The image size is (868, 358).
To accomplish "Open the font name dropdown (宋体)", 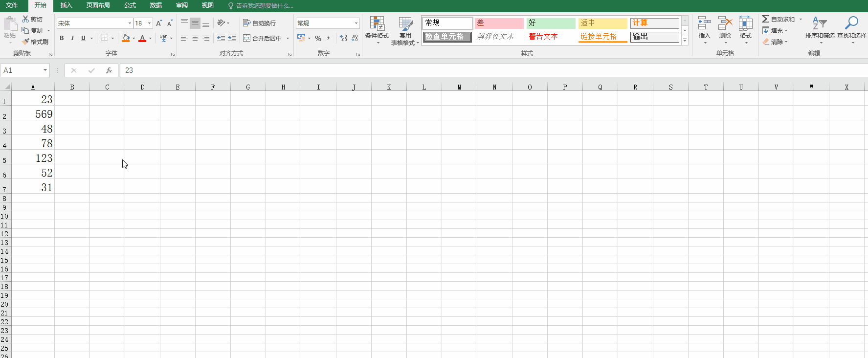I will click(130, 23).
